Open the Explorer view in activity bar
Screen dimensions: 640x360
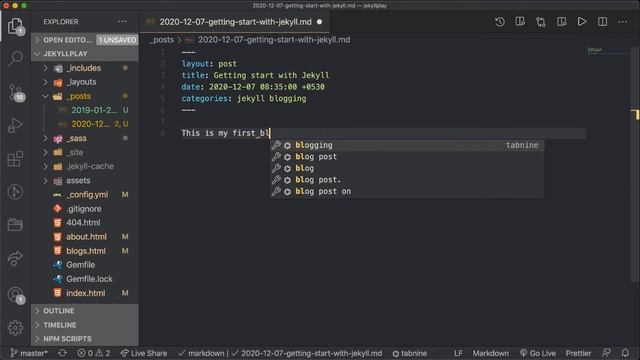click(x=15, y=27)
